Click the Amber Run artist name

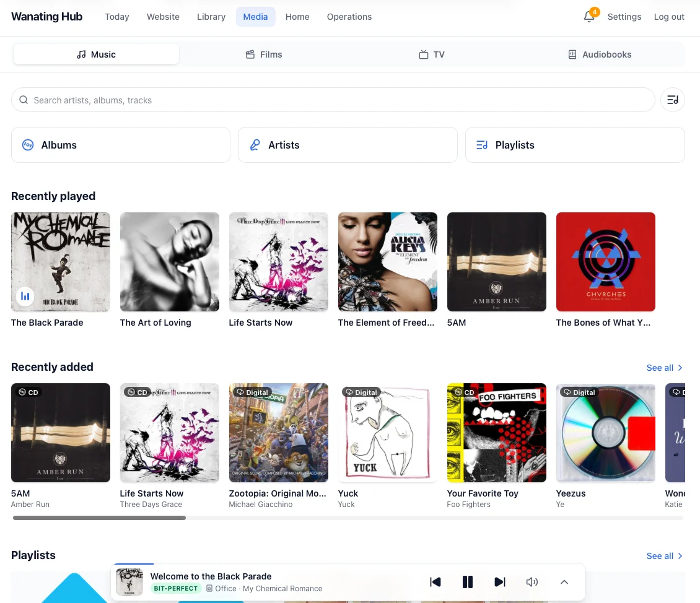click(30, 505)
